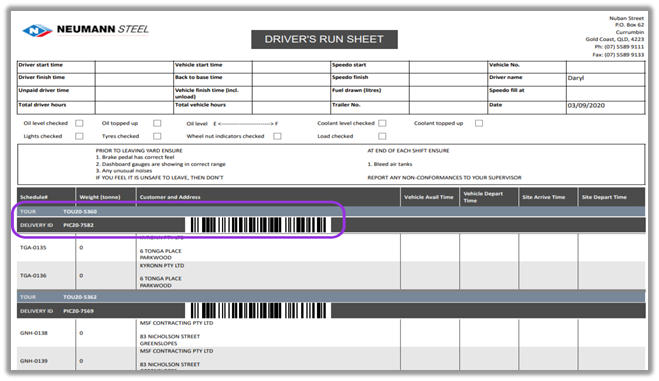This screenshot has height=381, width=659.
Task: Click the Speedo start entry field
Action: pos(448,67)
